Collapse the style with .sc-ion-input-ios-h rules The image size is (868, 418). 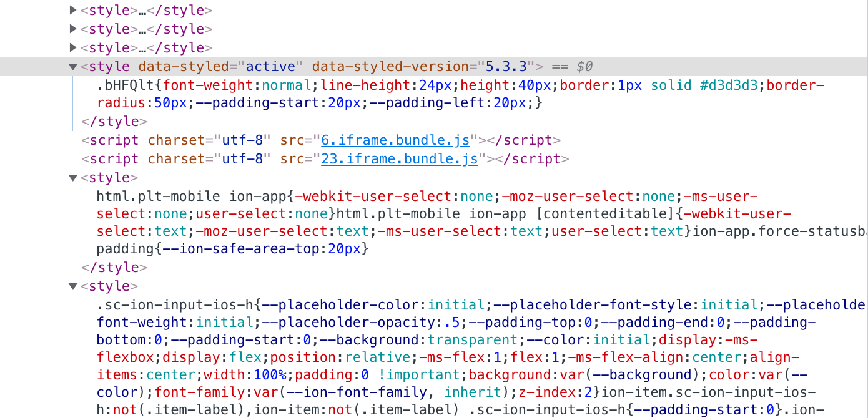pyautogui.click(x=73, y=286)
